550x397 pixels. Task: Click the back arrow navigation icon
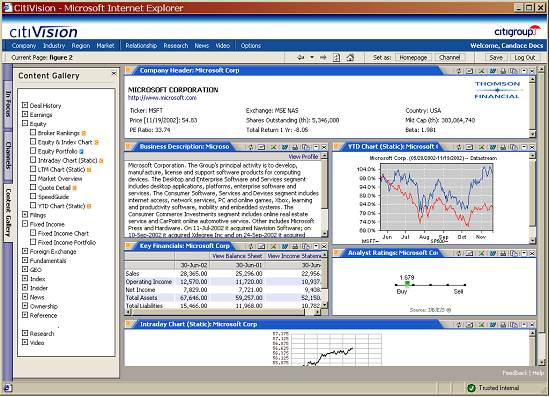click(301, 58)
